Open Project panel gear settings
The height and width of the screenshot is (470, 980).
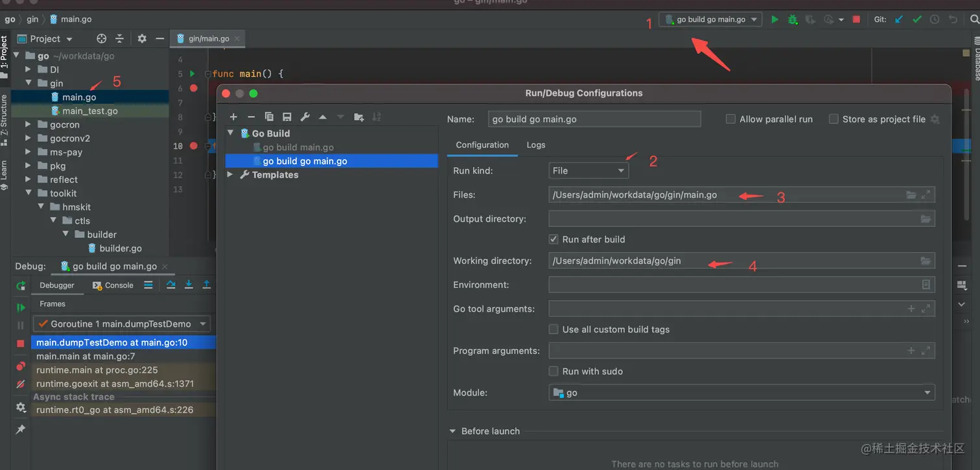142,39
